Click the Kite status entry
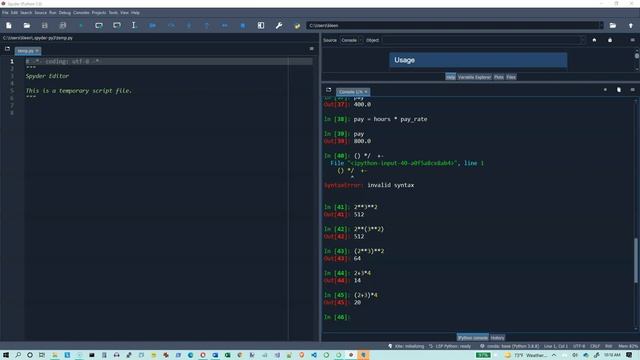The height and width of the screenshot is (360, 640). pos(406,346)
